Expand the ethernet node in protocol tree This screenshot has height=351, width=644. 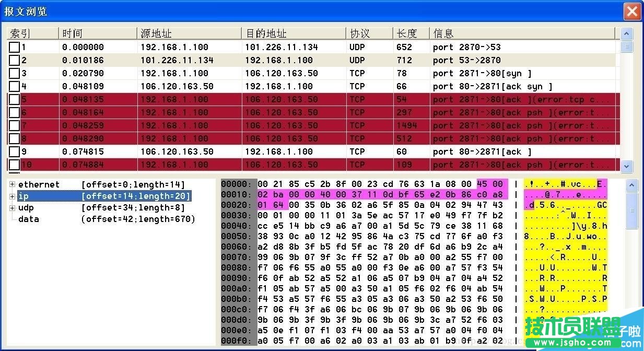[x=12, y=184]
